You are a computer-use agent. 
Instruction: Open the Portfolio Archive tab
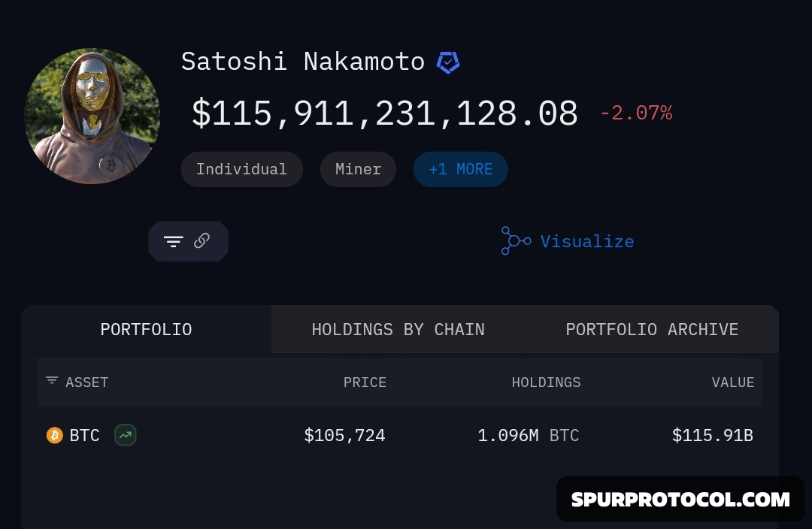pos(652,329)
